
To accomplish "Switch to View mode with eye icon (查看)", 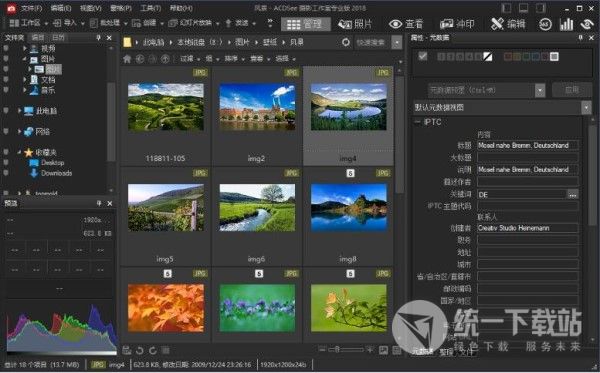I will coord(406,24).
